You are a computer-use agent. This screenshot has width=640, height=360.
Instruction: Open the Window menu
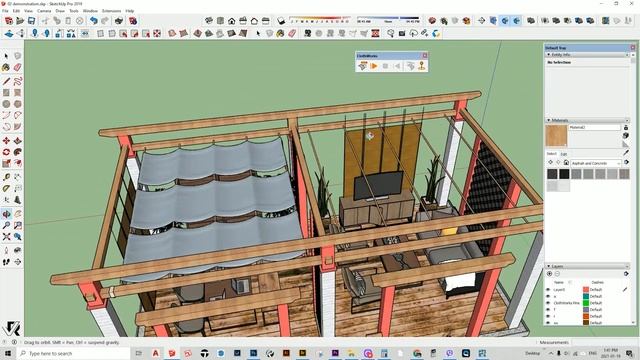pyautogui.click(x=90, y=11)
